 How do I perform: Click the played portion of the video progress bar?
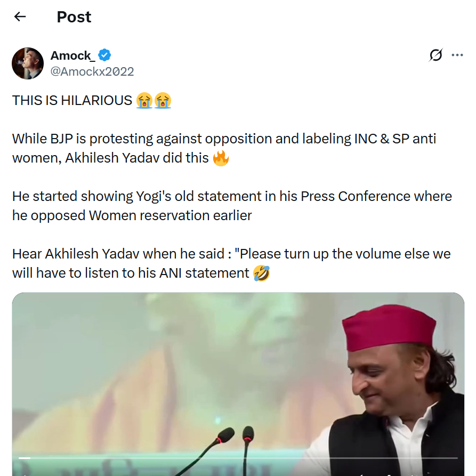click(25, 458)
